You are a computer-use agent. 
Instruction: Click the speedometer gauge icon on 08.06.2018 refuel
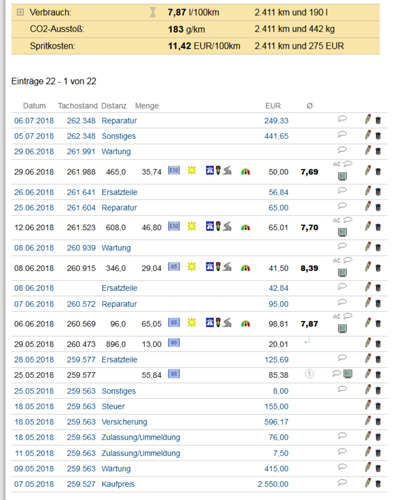tap(246, 268)
